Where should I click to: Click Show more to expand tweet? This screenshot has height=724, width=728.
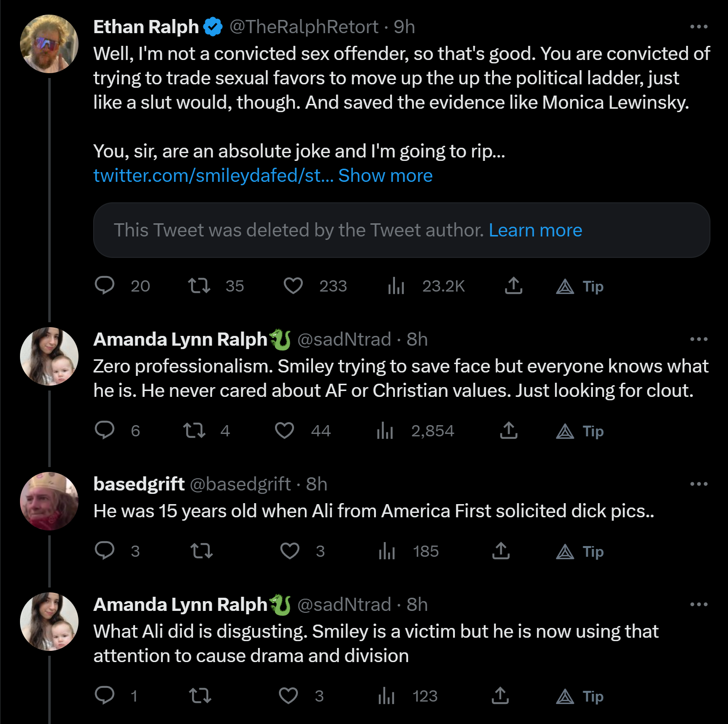tap(385, 176)
